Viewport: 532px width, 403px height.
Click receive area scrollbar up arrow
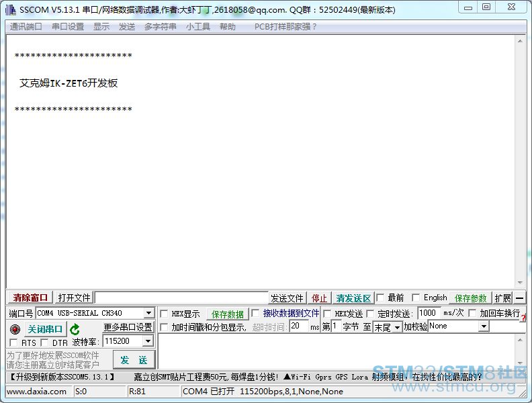[x=520, y=41]
